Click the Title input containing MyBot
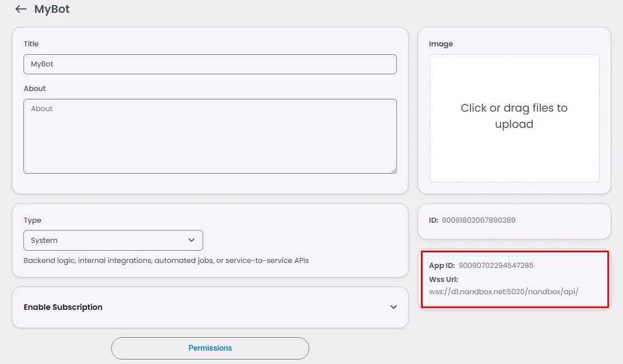The height and width of the screenshot is (364, 623). pyautogui.click(x=210, y=64)
